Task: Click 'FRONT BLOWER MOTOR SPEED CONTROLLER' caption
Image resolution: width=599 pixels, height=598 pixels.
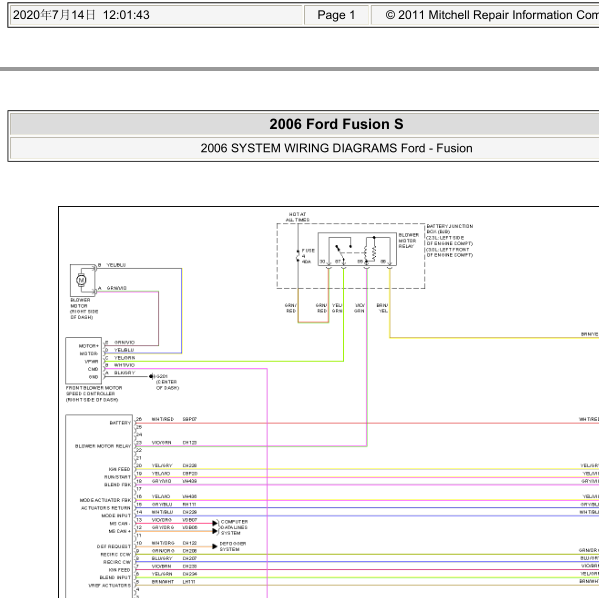Action: click(94, 394)
